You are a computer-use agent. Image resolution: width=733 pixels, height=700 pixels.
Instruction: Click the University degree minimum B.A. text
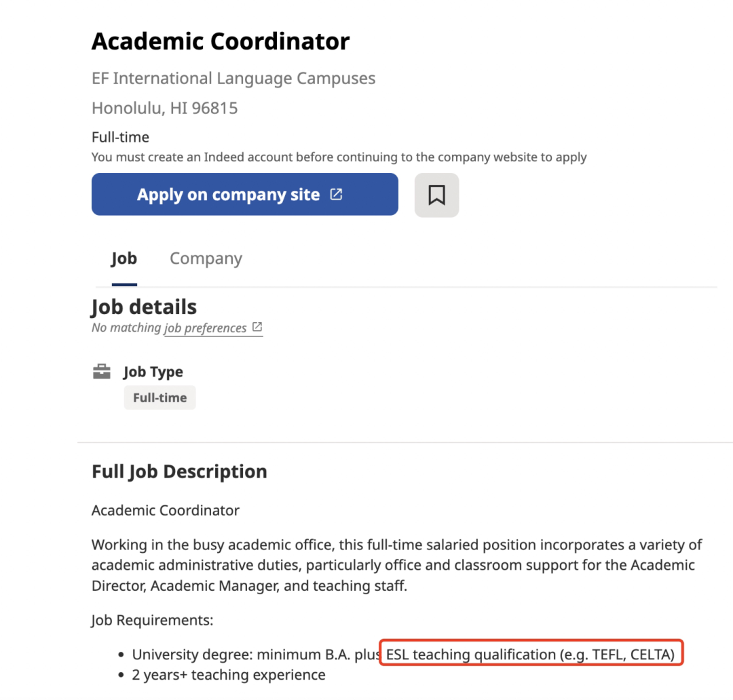pos(241,654)
